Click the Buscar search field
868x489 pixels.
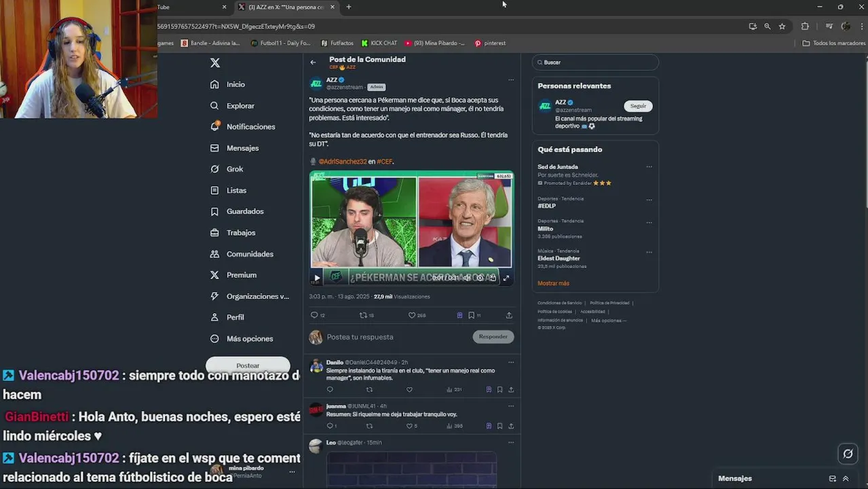(x=595, y=62)
